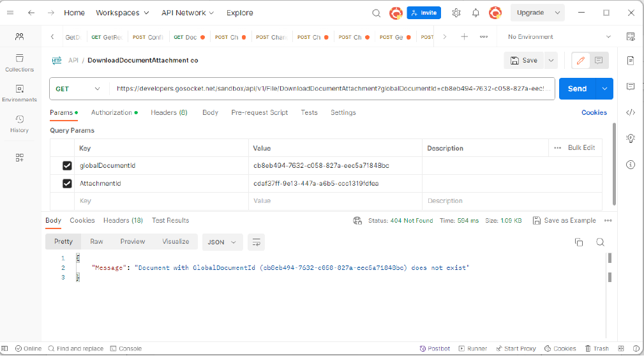644x358 pixels.
Task: Open the Tests tab
Action: tap(309, 112)
